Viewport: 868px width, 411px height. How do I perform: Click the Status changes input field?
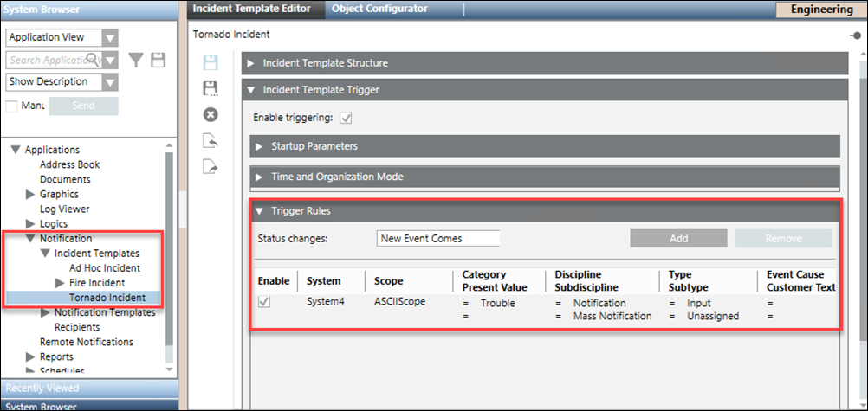coord(438,238)
